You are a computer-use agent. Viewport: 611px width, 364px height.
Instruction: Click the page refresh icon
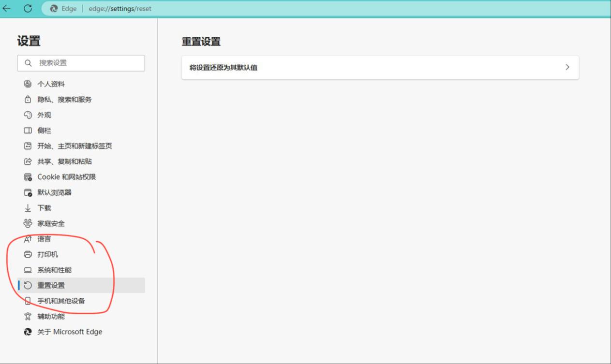click(28, 8)
